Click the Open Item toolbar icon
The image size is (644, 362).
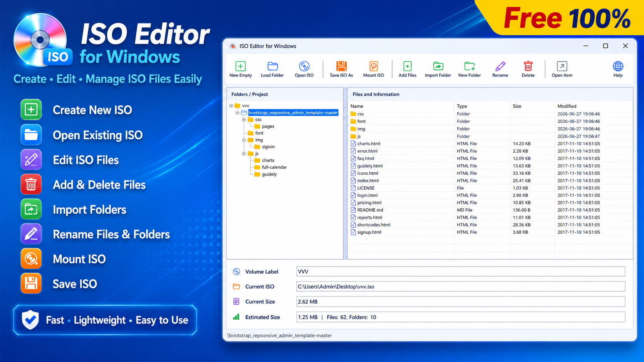click(x=562, y=66)
